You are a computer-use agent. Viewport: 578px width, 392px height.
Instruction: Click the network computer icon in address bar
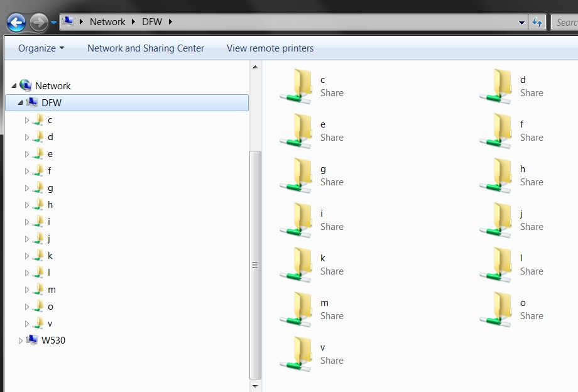[67, 22]
